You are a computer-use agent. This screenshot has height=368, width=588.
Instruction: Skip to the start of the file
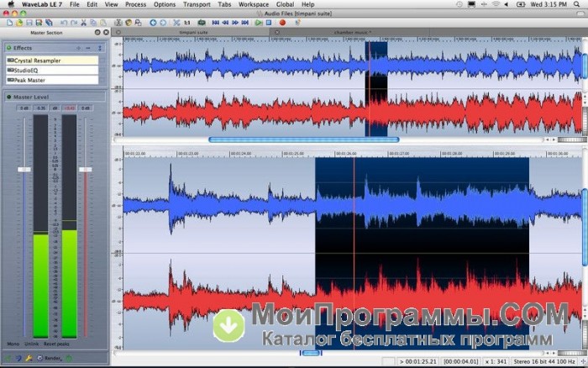click(216, 23)
